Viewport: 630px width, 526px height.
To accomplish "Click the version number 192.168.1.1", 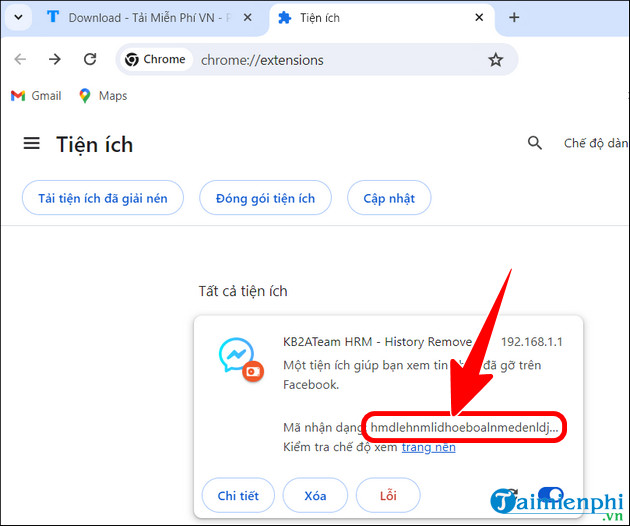I will (x=532, y=342).
